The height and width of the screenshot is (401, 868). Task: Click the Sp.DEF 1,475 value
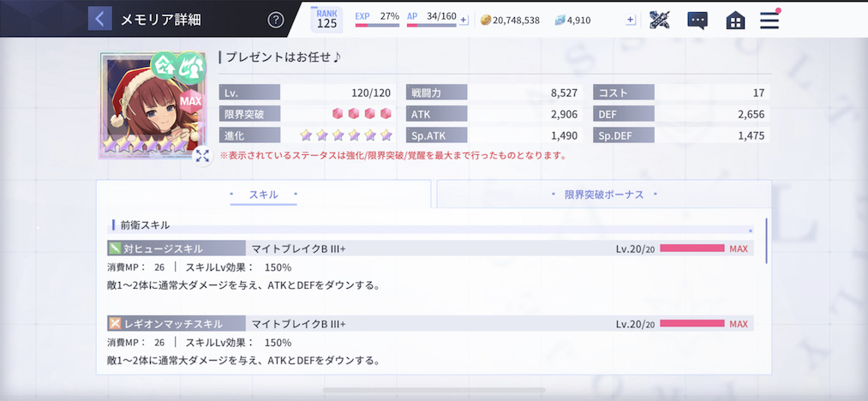751,135
